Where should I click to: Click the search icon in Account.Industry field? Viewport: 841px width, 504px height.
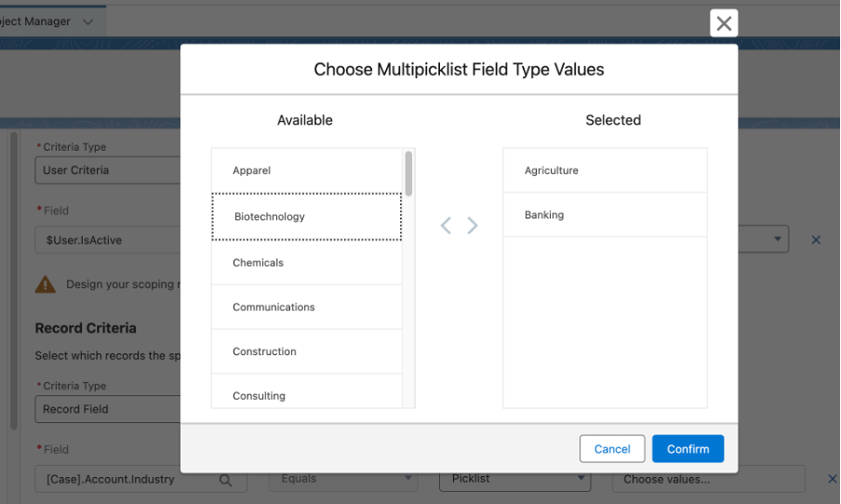click(x=225, y=480)
